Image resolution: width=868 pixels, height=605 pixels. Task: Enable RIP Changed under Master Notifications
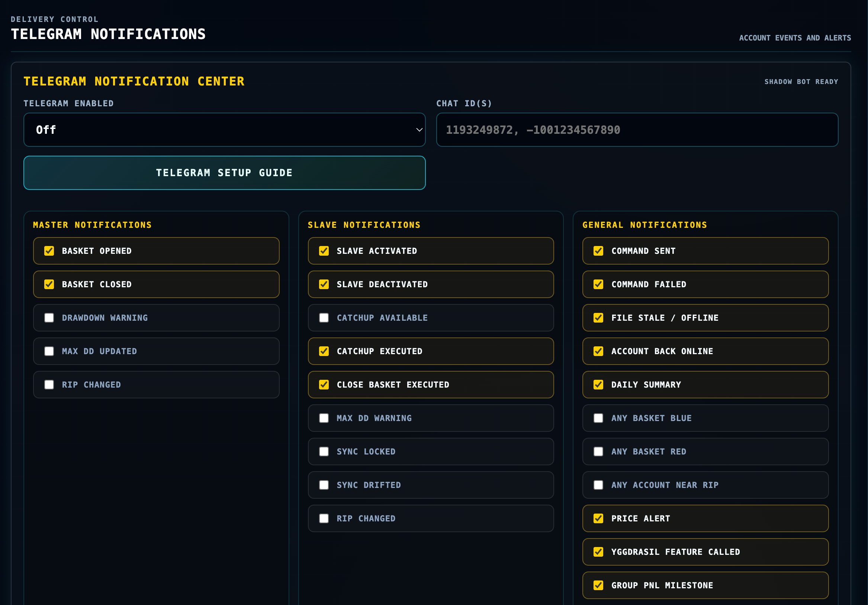point(49,385)
